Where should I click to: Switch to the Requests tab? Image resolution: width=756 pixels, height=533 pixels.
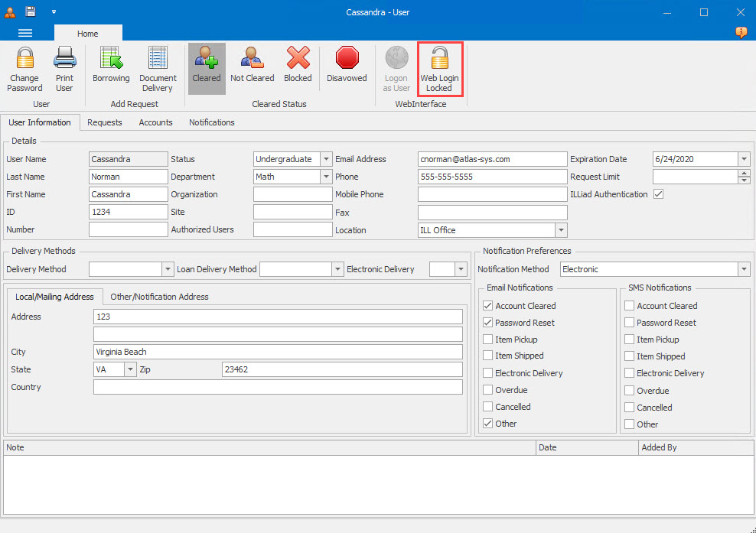click(x=105, y=122)
